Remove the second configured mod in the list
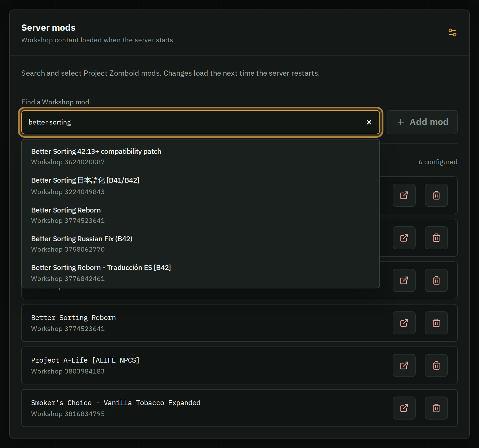Image resolution: width=479 pixels, height=448 pixels. 436,238
